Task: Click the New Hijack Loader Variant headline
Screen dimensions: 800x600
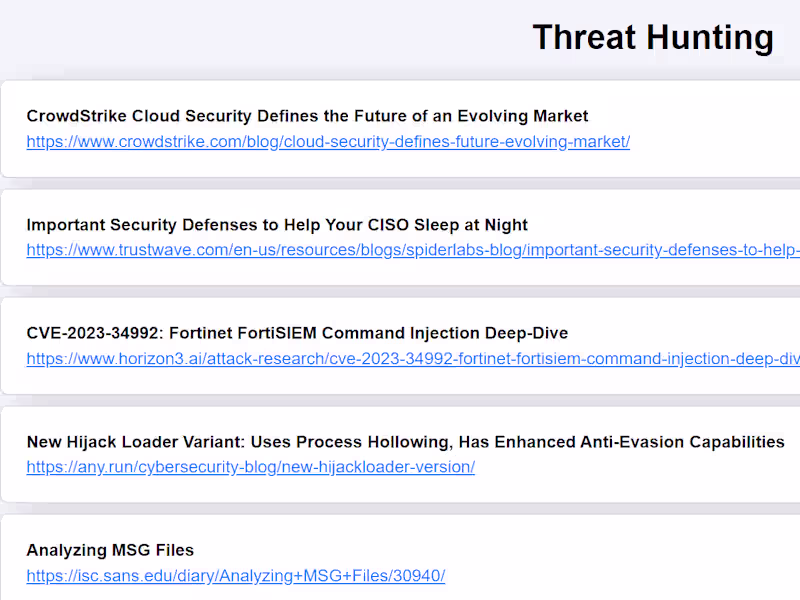Action: click(405, 442)
